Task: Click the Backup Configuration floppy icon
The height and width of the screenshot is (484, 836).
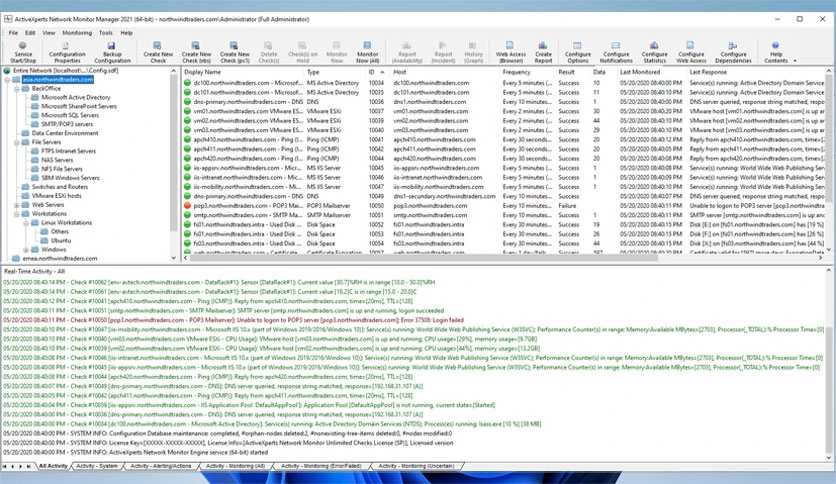Action: coord(111,46)
